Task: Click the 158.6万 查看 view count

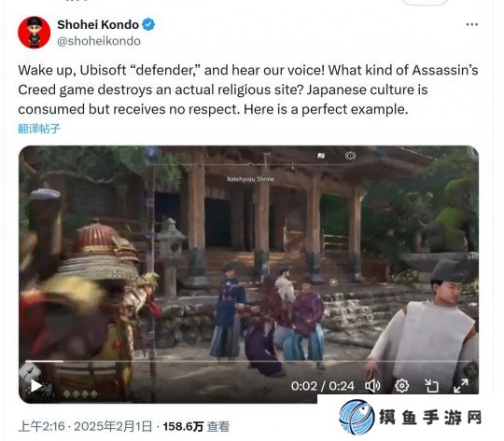Action: (x=196, y=426)
